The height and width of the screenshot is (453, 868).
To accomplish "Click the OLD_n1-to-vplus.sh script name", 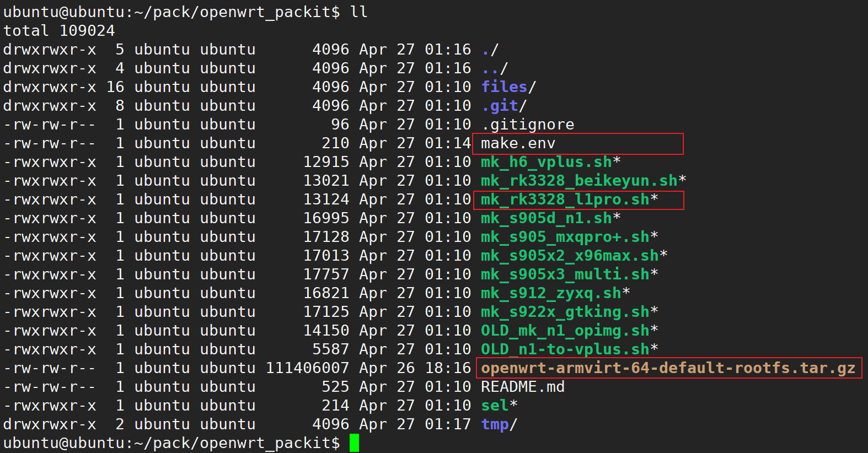I will [565, 349].
